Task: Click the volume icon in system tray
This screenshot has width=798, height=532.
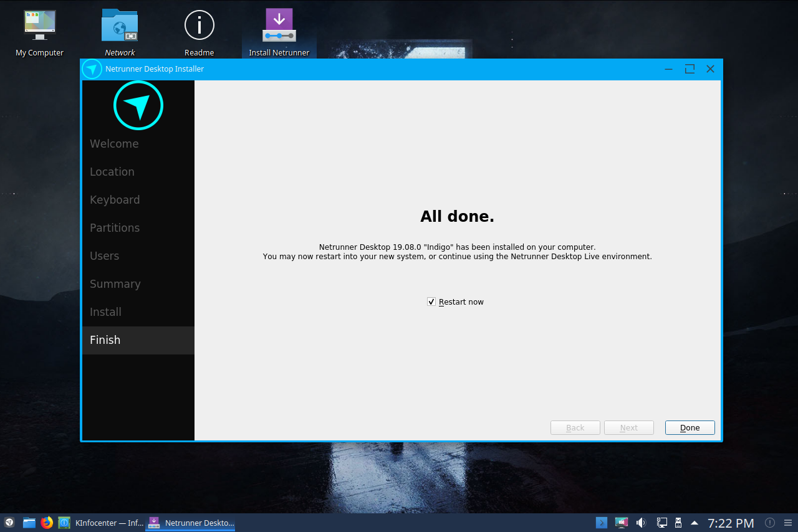Action: point(641,522)
